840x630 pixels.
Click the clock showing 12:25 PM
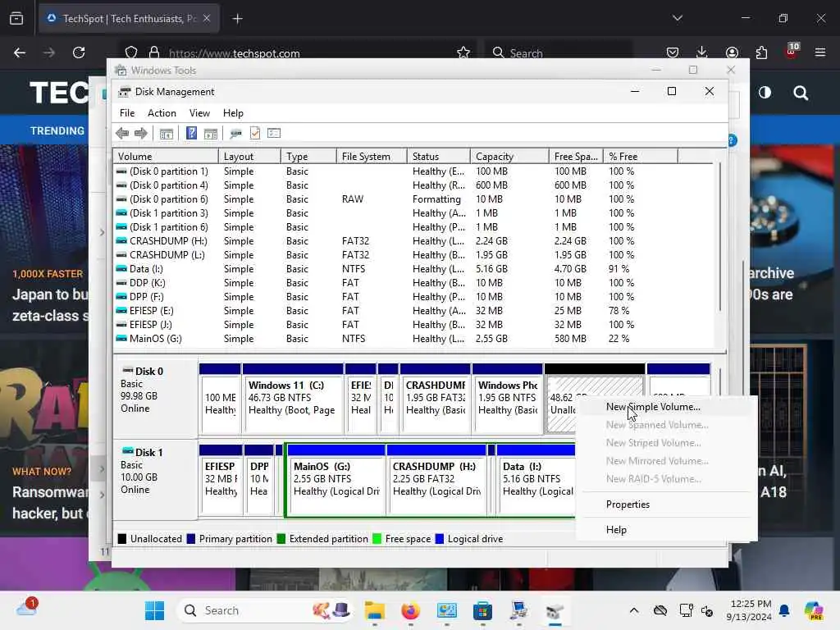[751, 605]
